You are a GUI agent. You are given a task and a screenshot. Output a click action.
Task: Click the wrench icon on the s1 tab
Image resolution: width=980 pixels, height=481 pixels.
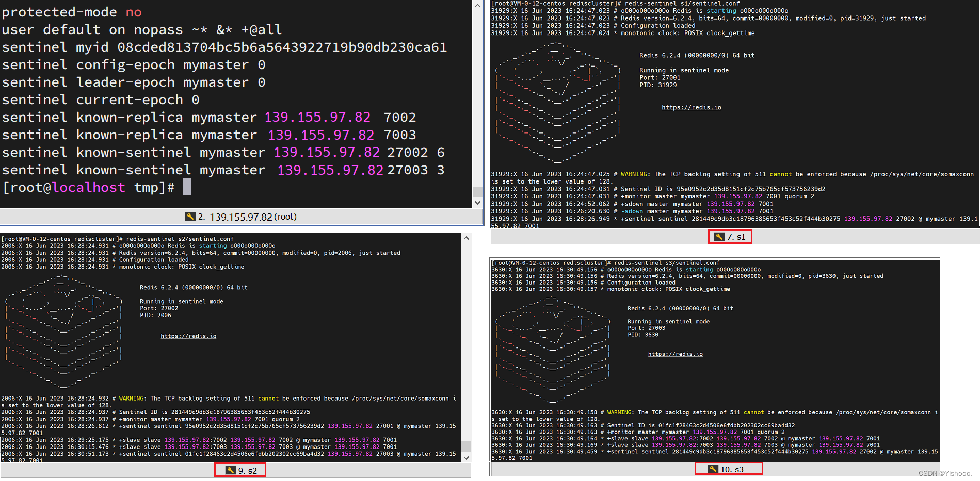pos(719,237)
